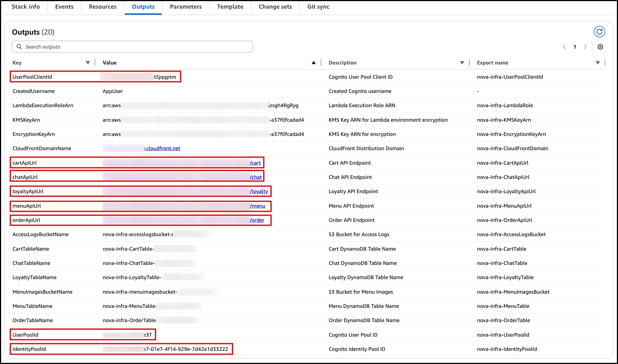Go to next page with the right chevron

[585, 47]
